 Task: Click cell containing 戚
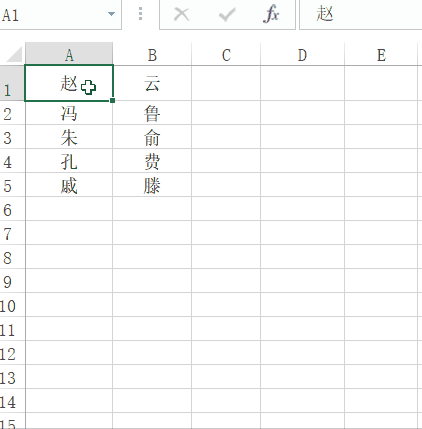(x=69, y=185)
